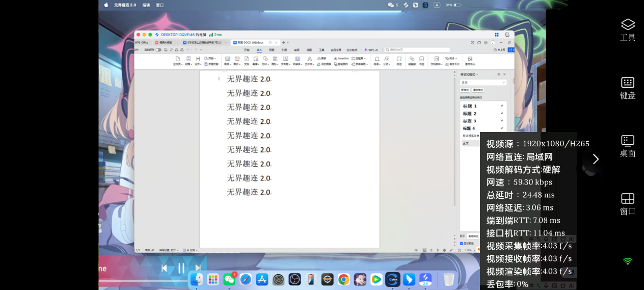The height and width of the screenshot is (290, 644).
Task: Open the 窗口 window layout option
Action: click(x=628, y=204)
